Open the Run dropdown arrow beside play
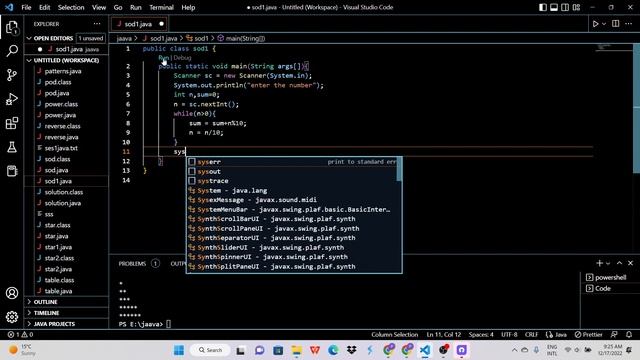The height and width of the screenshot is (360, 640). 604,24
